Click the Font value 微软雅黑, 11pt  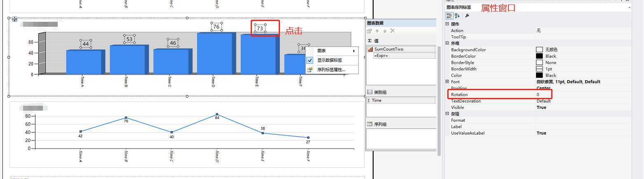[568, 82]
